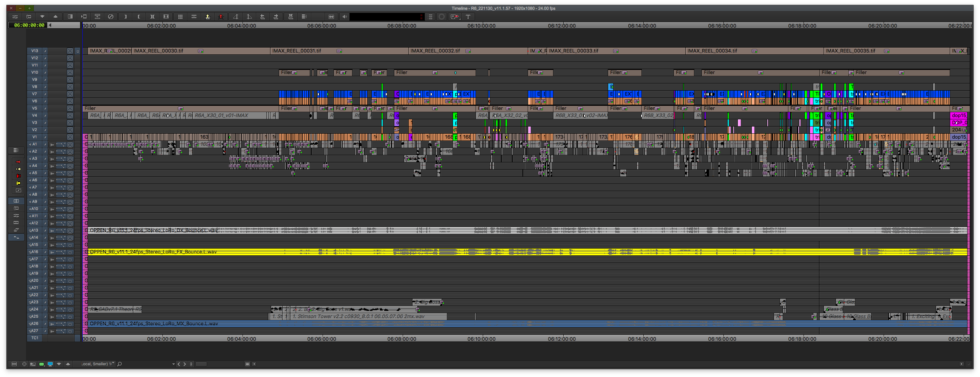Select the R6A_X30_01_v01-IMAX clip on V4
Viewport: 980px width, 377px height.
pos(230,116)
